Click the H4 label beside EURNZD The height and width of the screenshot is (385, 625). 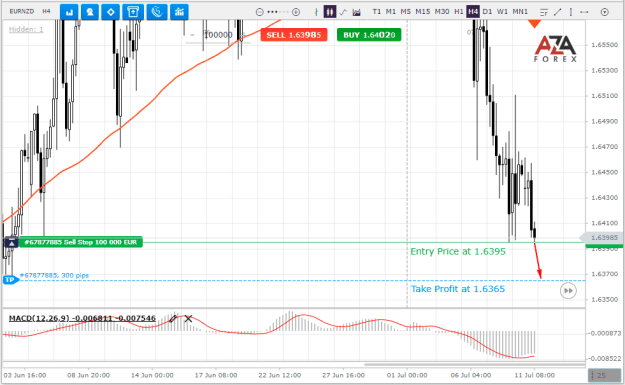coord(46,11)
